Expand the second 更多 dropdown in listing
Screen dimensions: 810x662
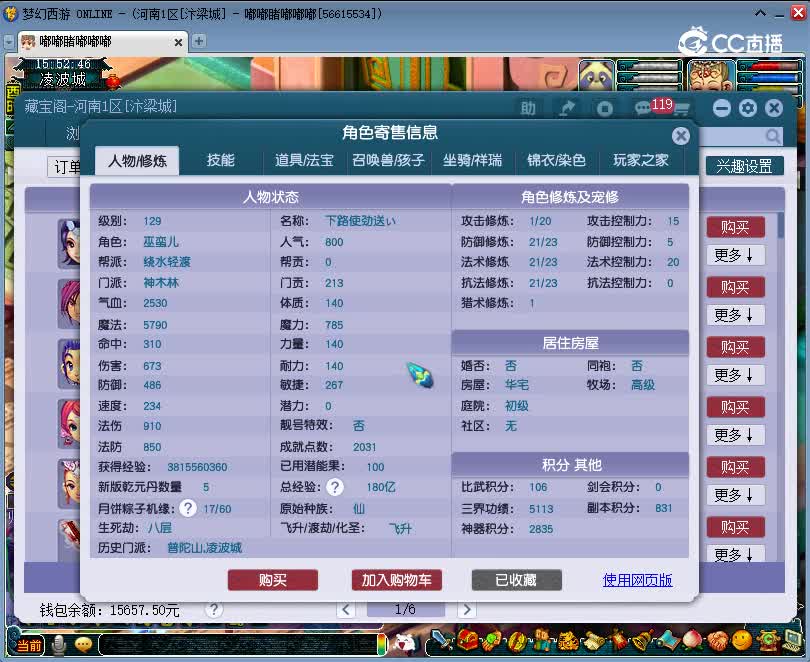point(735,315)
